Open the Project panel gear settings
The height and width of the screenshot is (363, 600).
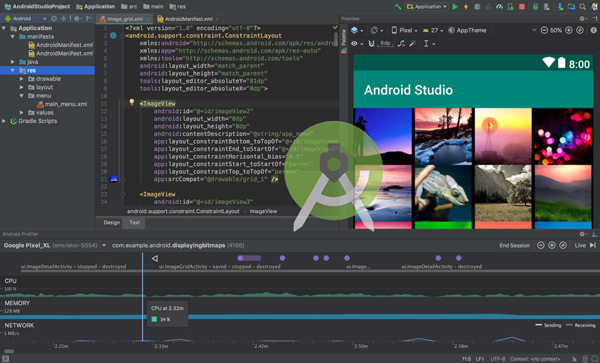[x=77, y=18]
